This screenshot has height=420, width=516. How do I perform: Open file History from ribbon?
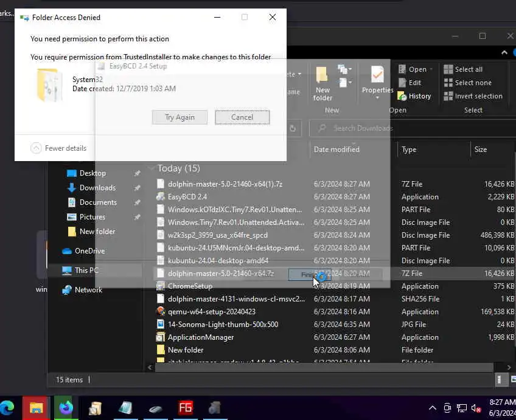414,96
